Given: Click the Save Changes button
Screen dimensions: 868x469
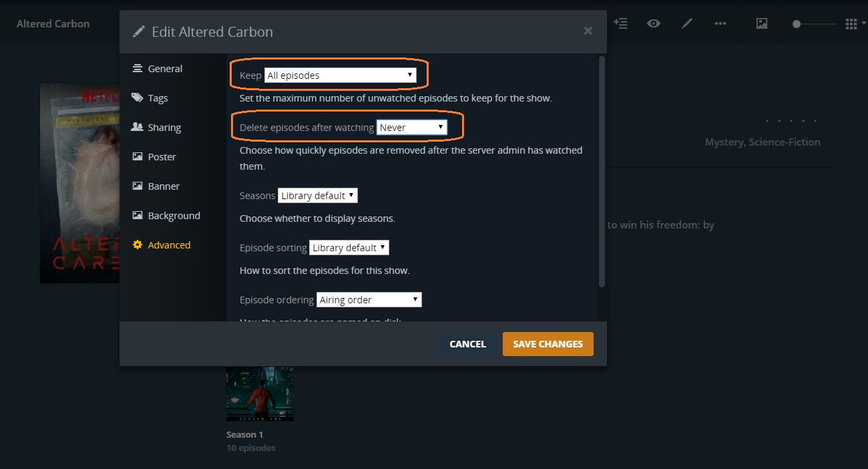Looking at the screenshot, I should (548, 344).
